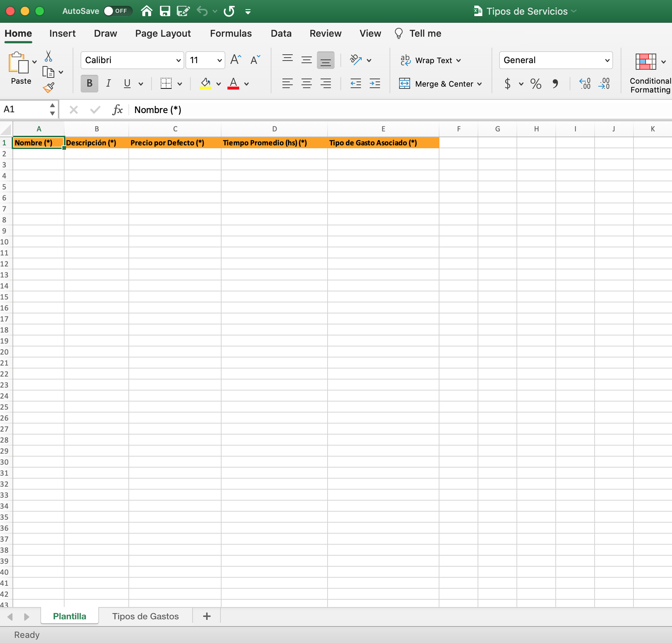Click the Insert Function fx icon
Image resolution: width=672 pixels, height=643 pixels.
click(117, 109)
